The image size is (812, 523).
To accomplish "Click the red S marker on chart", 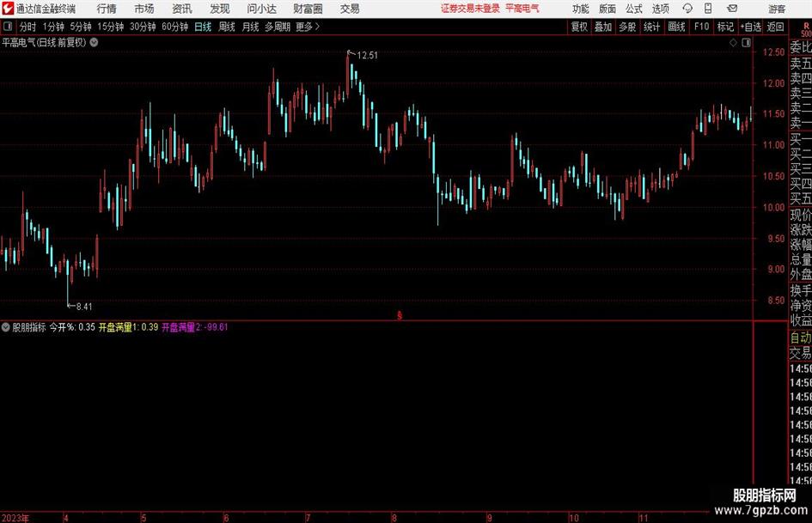I will (400, 315).
